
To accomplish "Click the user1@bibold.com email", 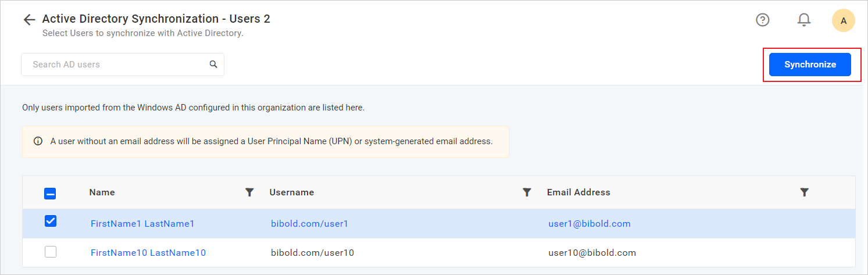I will click(x=590, y=224).
